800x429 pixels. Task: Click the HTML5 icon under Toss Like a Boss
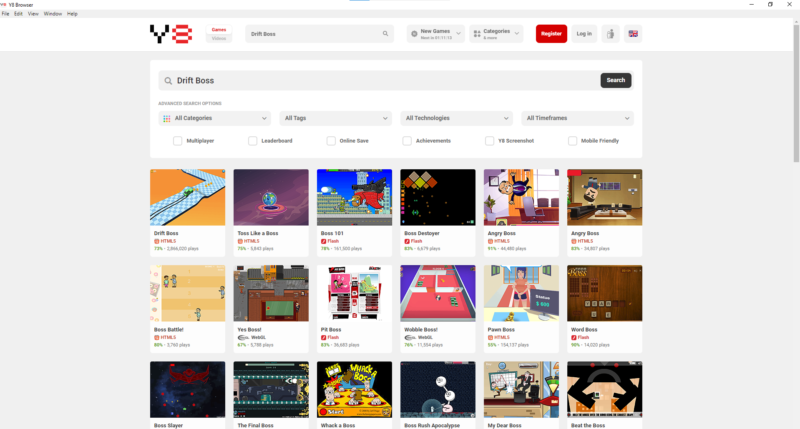pyautogui.click(x=240, y=241)
